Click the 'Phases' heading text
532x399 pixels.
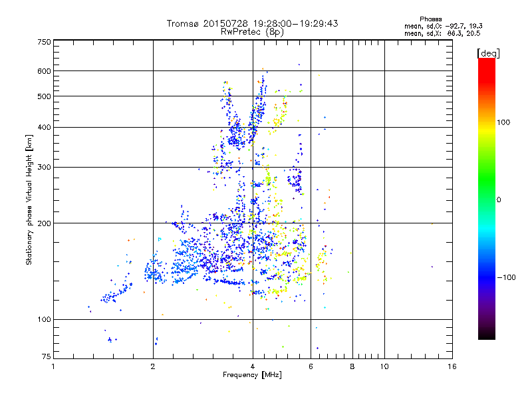(x=430, y=19)
